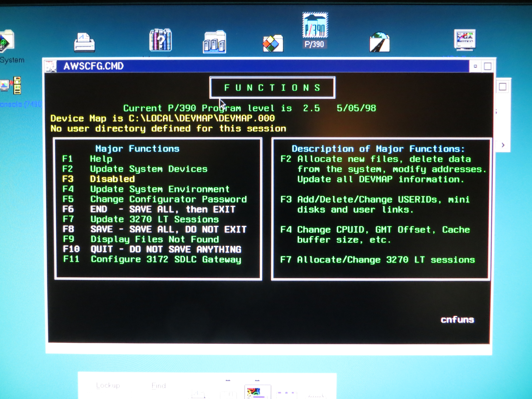Click 'F8 SAVE - SAVE ALL, DO NOT EXIT'
The height and width of the screenshot is (399, 532).
coord(155,229)
